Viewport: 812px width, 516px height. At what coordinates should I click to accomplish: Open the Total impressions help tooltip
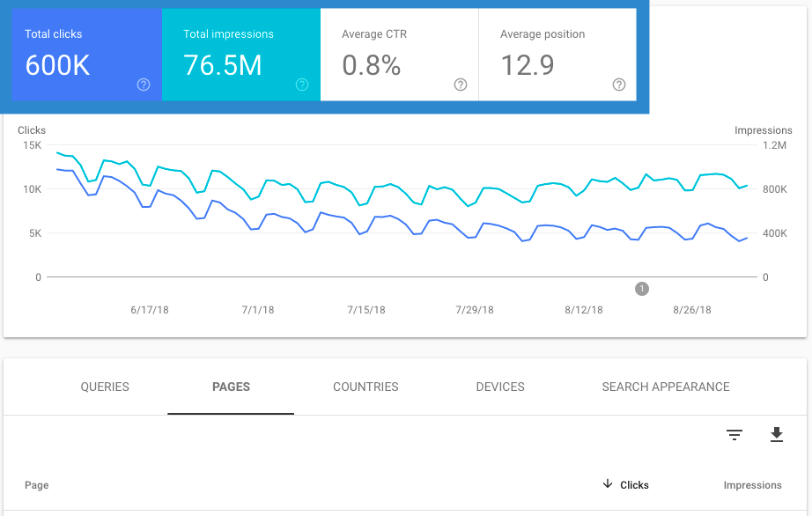point(301,85)
